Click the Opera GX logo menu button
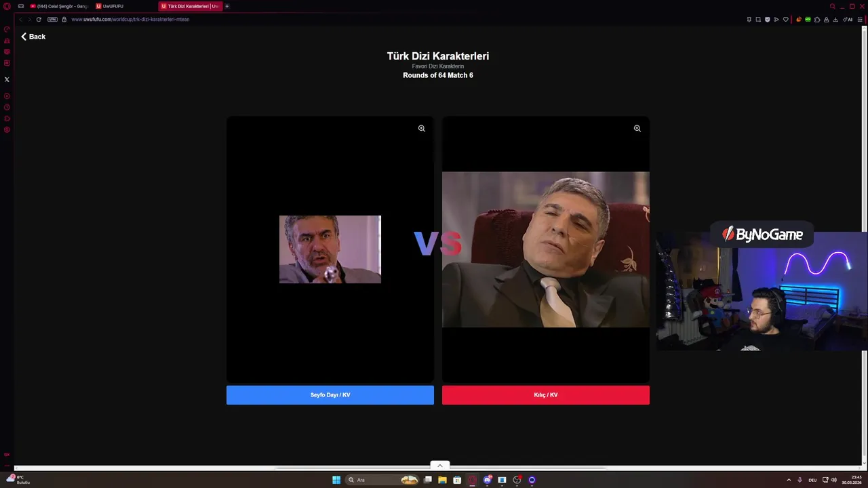The width and height of the screenshot is (868, 488). 7,6
